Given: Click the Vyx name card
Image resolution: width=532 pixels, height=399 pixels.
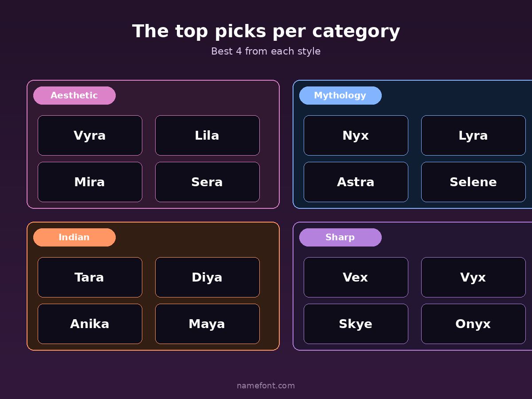Looking at the screenshot, I should click(x=473, y=278).
